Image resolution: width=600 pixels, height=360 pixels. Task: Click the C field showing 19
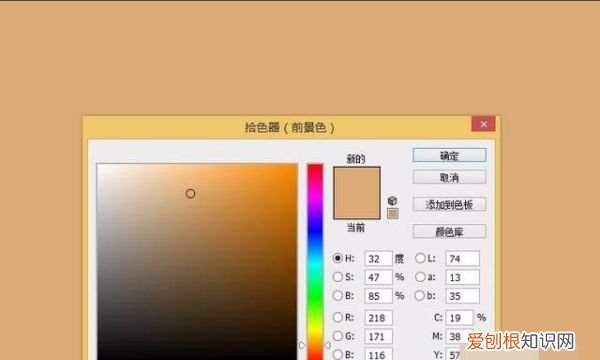point(460,318)
